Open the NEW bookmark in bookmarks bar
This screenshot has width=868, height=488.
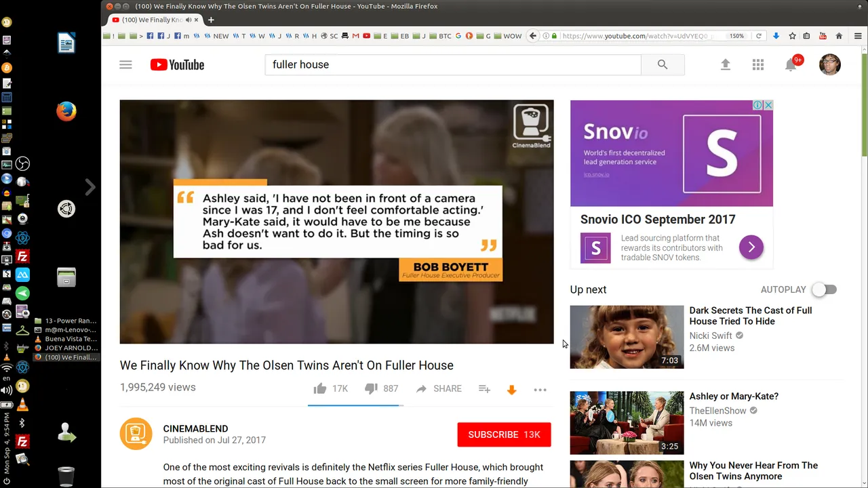click(x=217, y=36)
